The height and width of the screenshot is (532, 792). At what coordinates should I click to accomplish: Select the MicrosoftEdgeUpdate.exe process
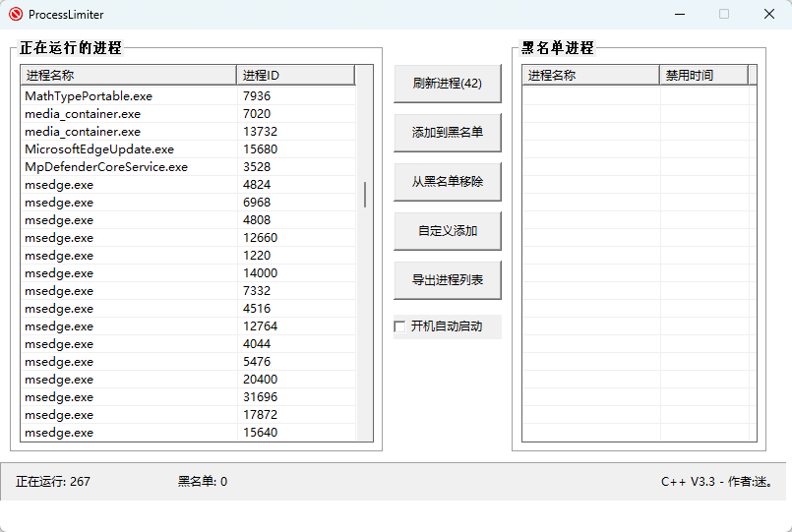188,148
